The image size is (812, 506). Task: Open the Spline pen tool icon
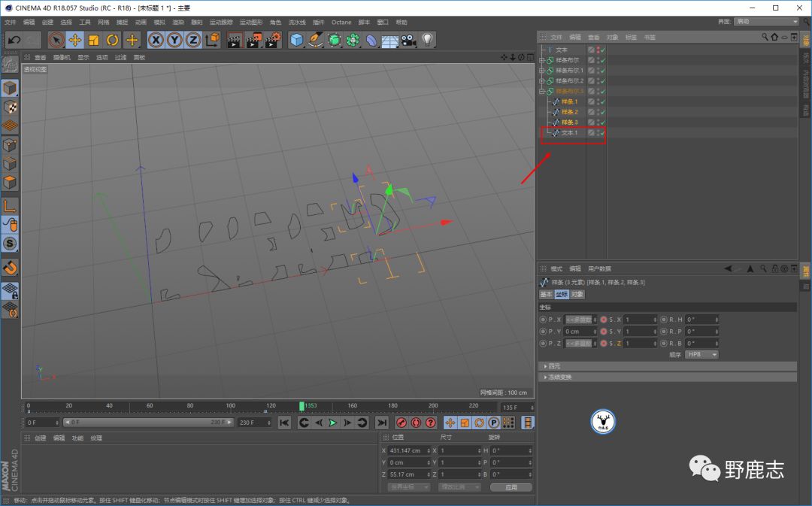click(316, 40)
